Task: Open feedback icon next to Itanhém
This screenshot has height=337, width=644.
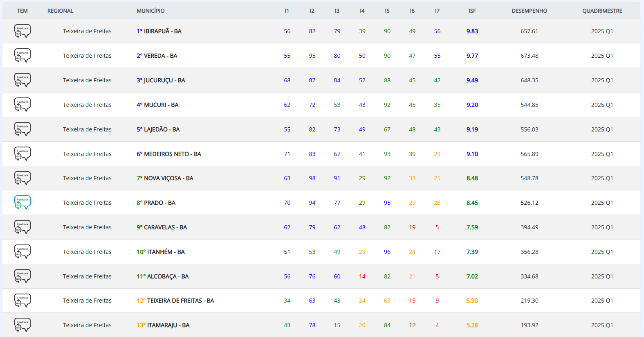Action: [22, 252]
